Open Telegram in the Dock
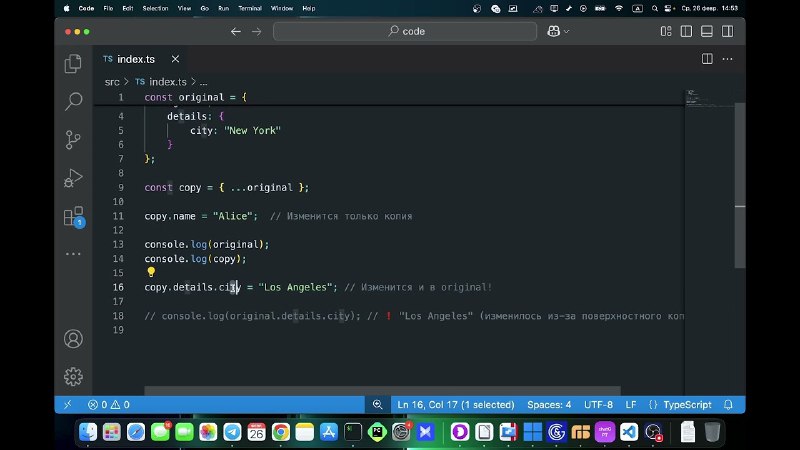The image size is (800, 450). (x=232, y=432)
